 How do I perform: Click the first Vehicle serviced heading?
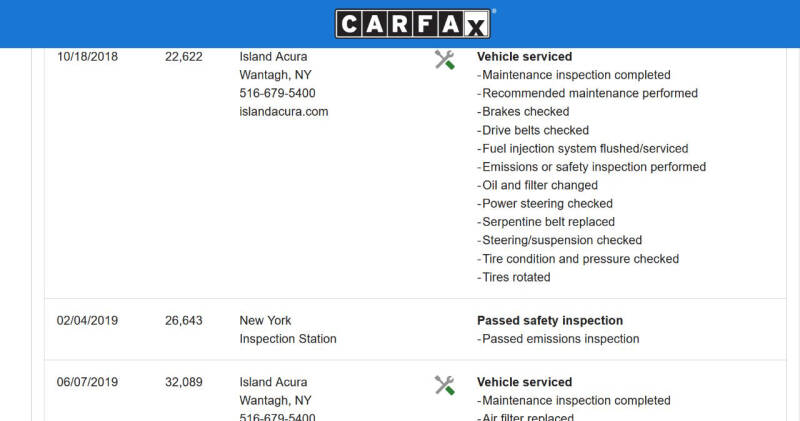tap(524, 57)
